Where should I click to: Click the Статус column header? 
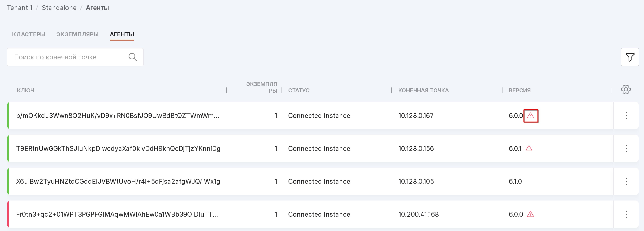(x=299, y=90)
